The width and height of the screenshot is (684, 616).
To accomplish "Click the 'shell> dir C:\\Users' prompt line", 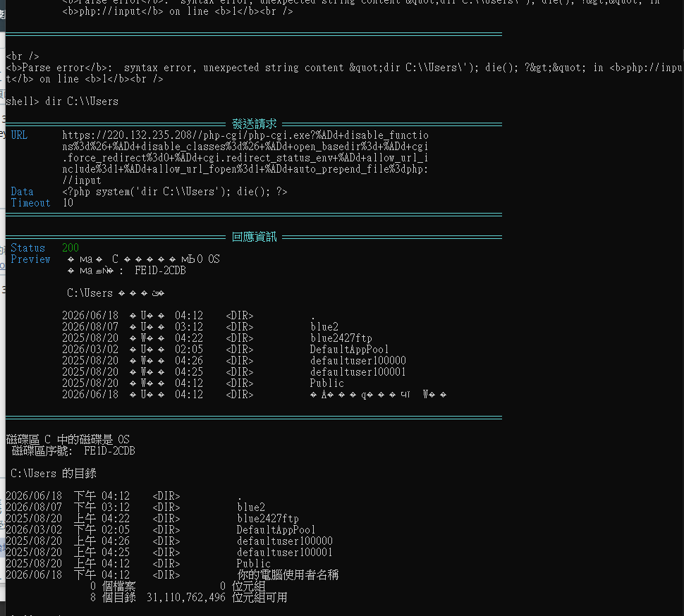I will [62, 101].
